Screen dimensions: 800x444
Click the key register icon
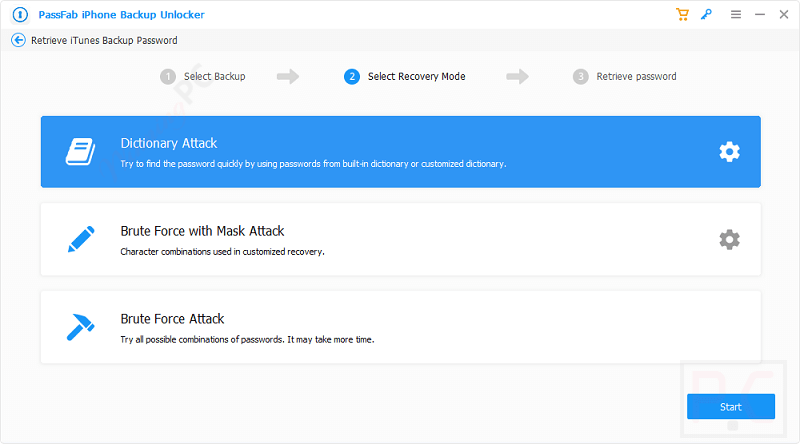tap(706, 14)
